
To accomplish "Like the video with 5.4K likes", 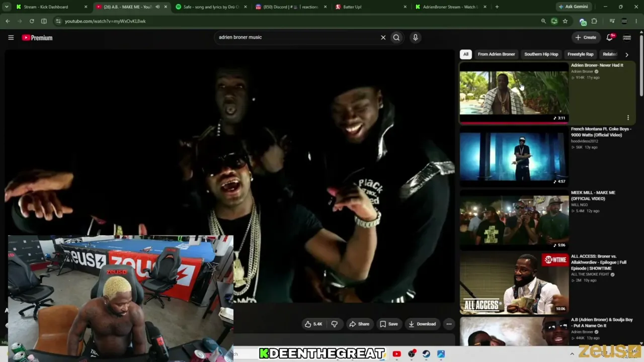I will (x=313, y=324).
